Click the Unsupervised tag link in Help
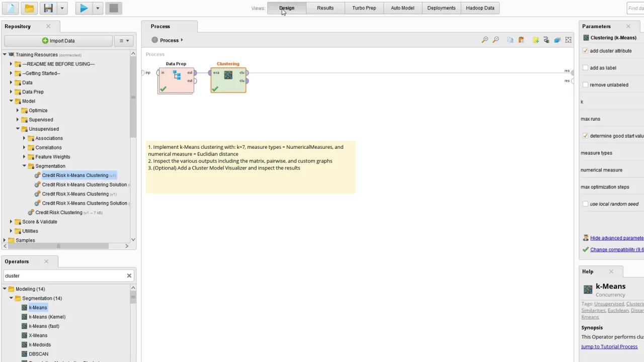Image resolution: width=644 pixels, height=362 pixels. (609, 304)
